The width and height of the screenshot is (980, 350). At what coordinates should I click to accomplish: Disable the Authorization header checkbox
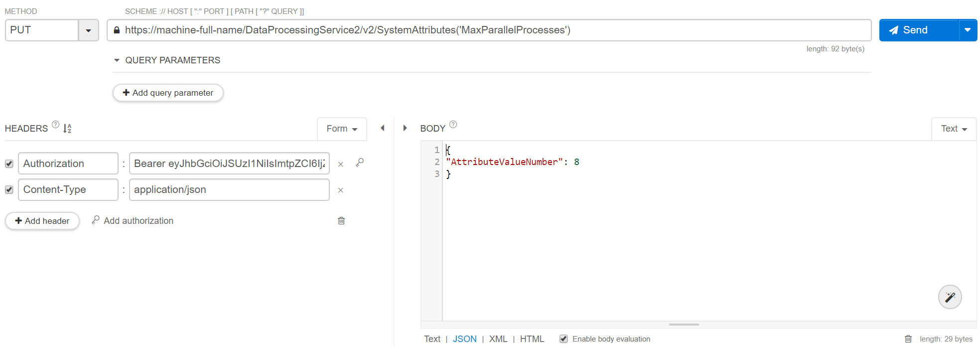pyautogui.click(x=9, y=164)
